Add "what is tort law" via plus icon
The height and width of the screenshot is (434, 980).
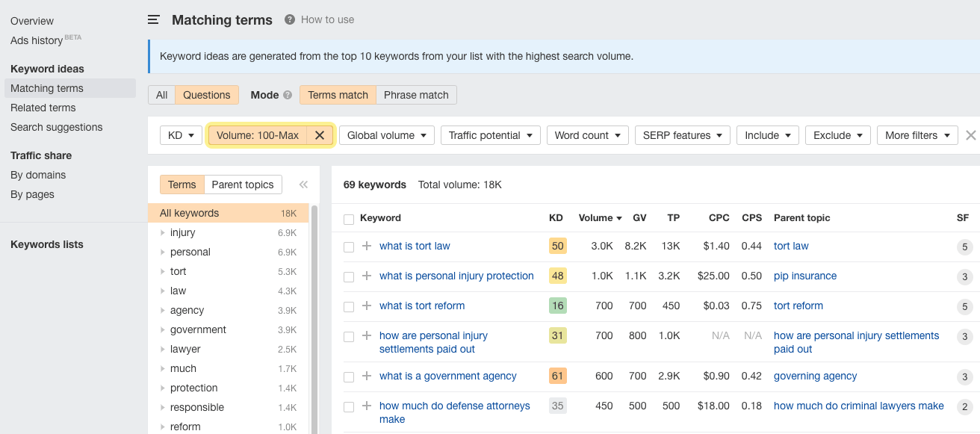click(x=366, y=246)
